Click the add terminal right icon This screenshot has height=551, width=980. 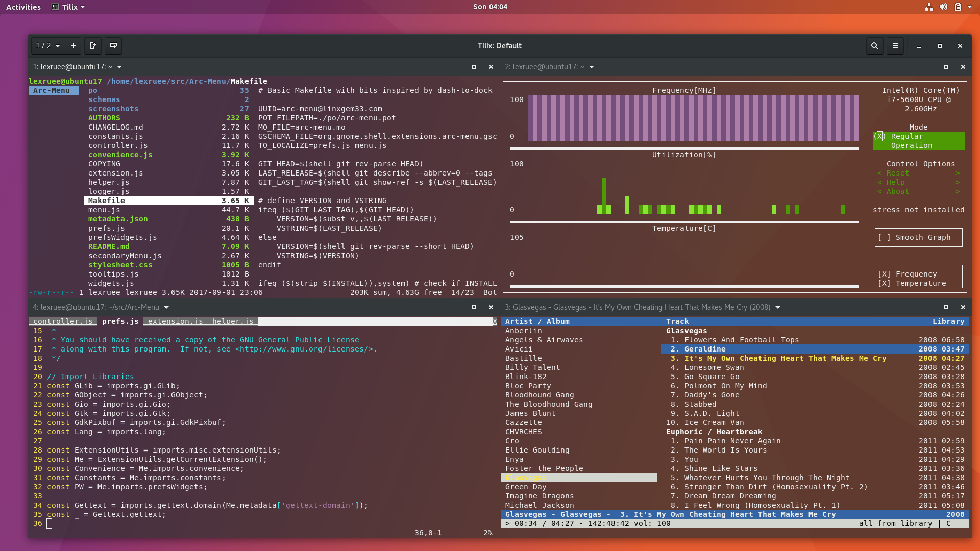pos(93,46)
